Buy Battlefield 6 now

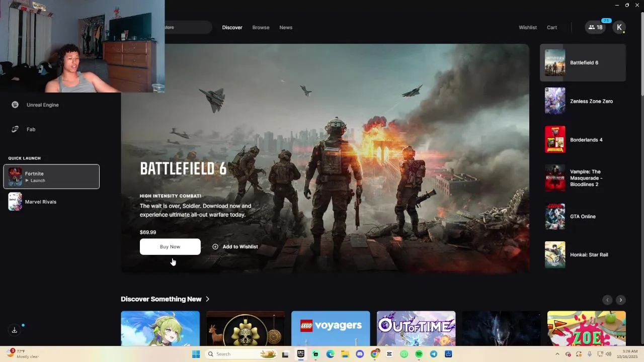click(x=170, y=246)
